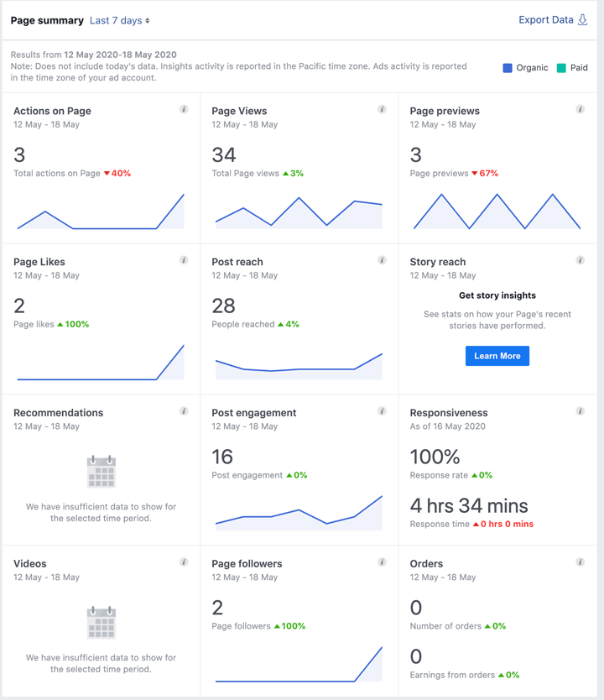Open the Actions on Page info tooltip
The height and width of the screenshot is (700, 604).
183,108
